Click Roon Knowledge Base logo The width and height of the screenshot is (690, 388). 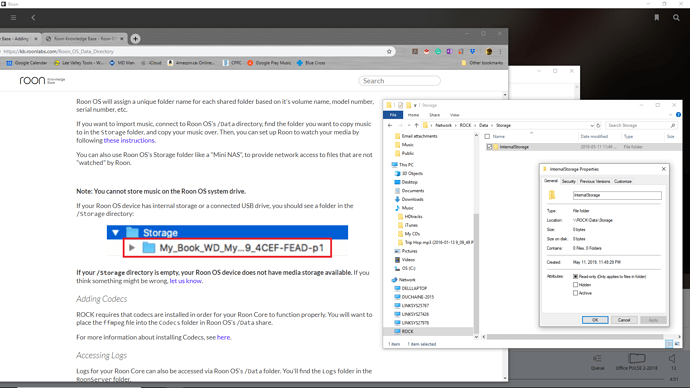click(x=42, y=81)
